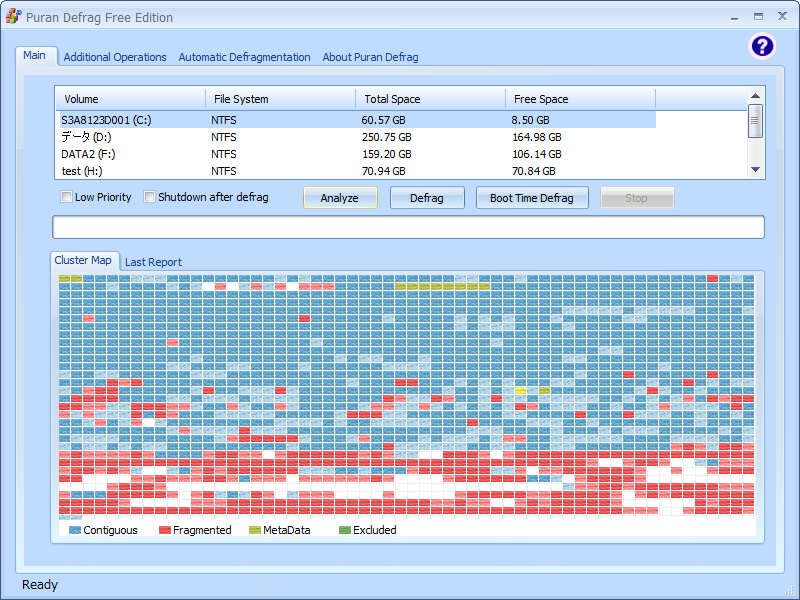The image size is (800, 600).
Task: Open the blue help question mark icon
Action: (x=762, y=46)
